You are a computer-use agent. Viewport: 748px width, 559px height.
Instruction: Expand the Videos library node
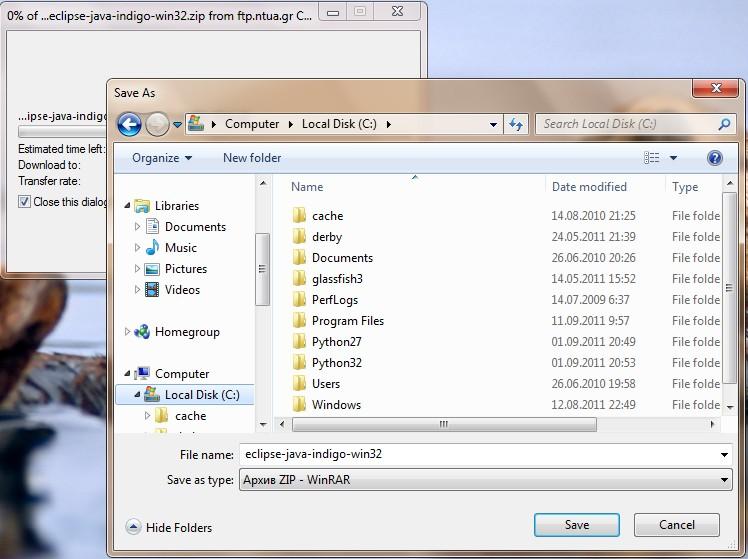pos(137,290)
